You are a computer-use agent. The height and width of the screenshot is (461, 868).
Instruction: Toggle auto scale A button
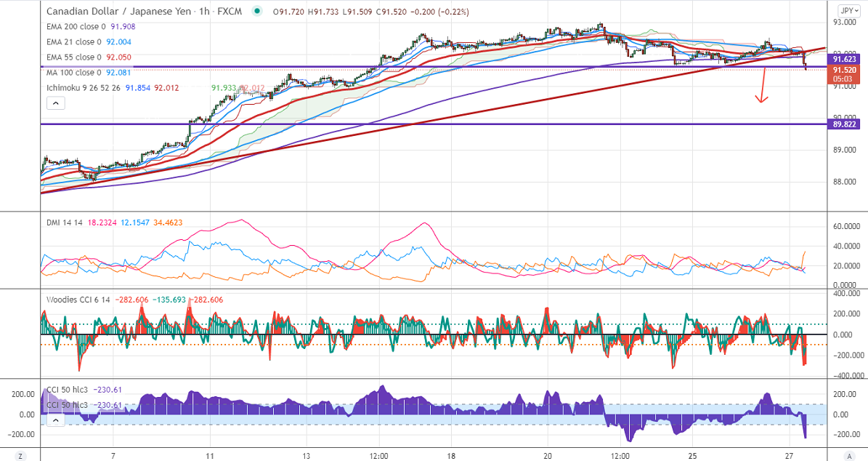tap(849, 456)
